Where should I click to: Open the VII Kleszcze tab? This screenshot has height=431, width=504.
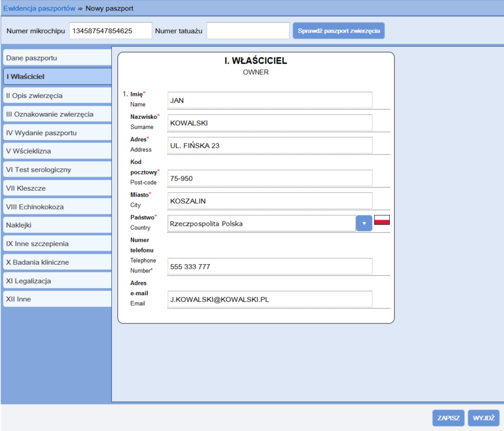[58, 188]
